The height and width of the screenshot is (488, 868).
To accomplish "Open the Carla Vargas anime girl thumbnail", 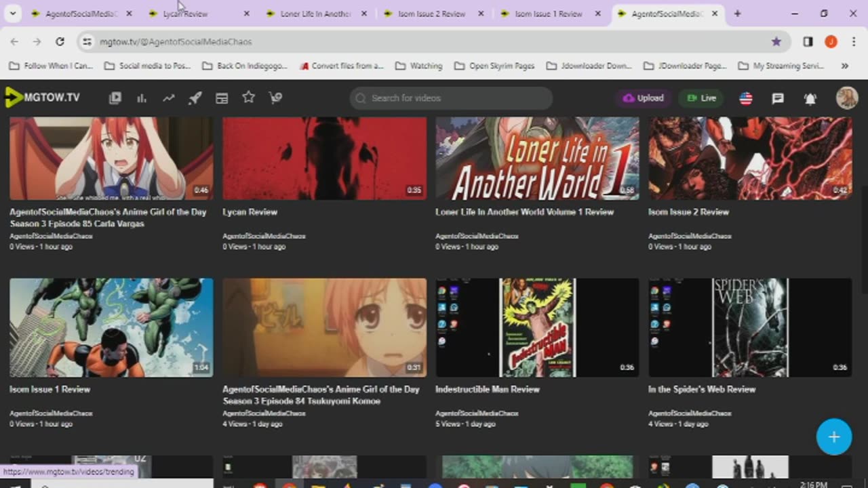I will tap(111, 159).
